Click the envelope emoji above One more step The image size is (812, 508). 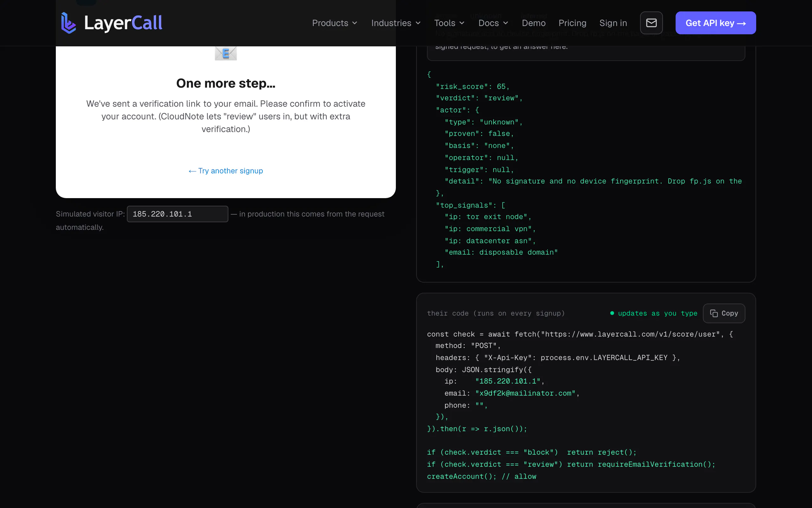click(x=226, y=53)
